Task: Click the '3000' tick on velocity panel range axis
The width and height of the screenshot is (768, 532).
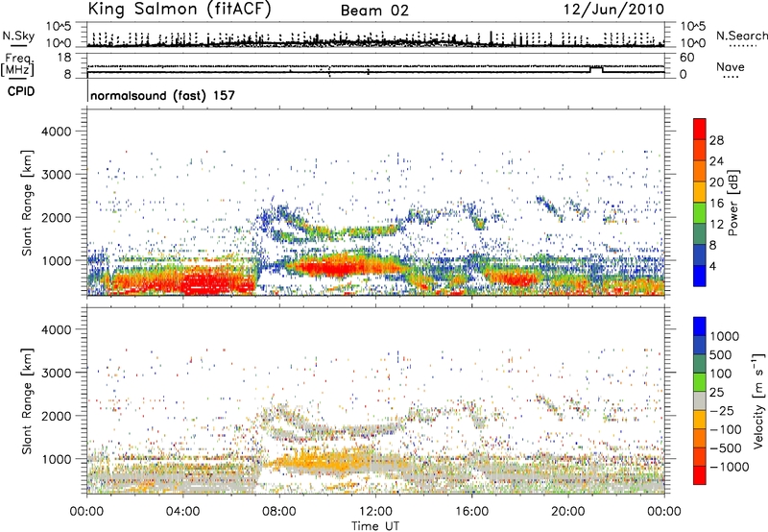Action: [56, 373]
